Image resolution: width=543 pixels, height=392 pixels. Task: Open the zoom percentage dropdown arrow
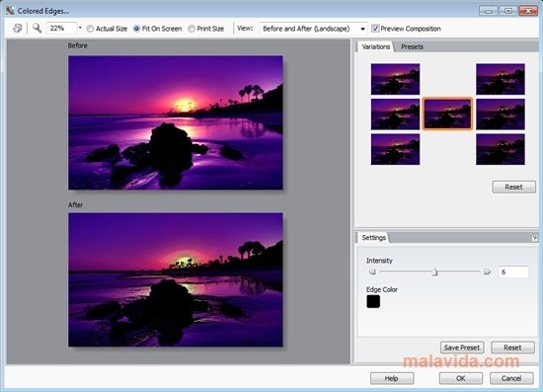coord(80,28)
